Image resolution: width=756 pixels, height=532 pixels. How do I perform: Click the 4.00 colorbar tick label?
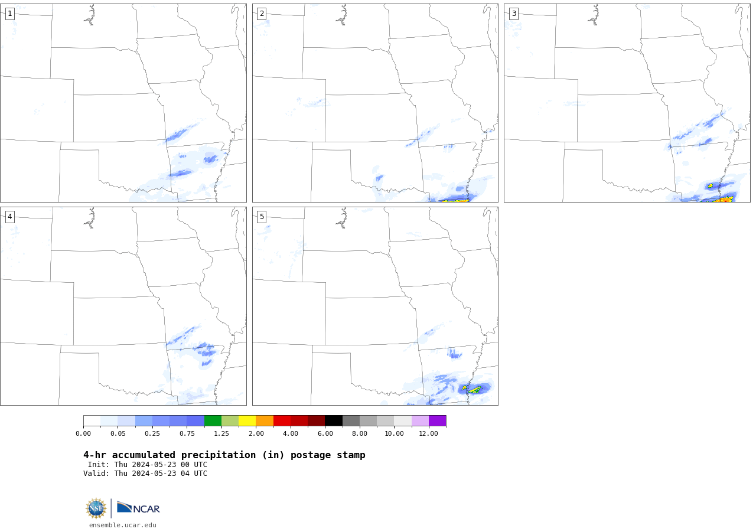(291, 433)
